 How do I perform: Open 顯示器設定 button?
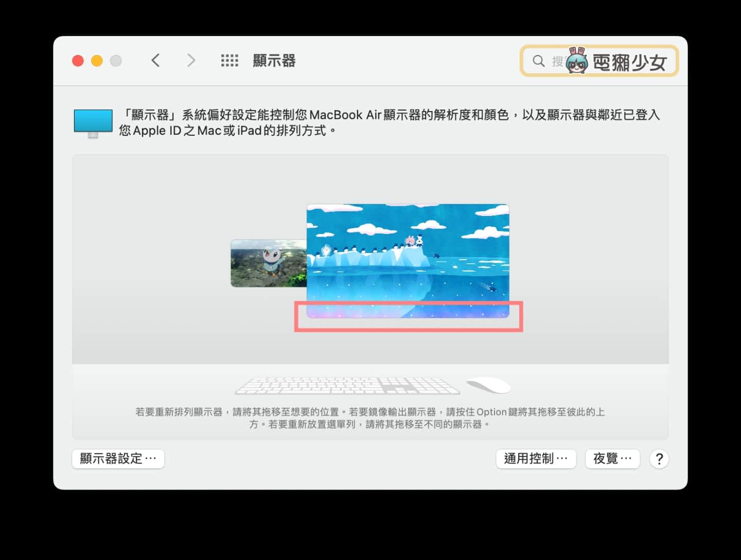(118, 459)
